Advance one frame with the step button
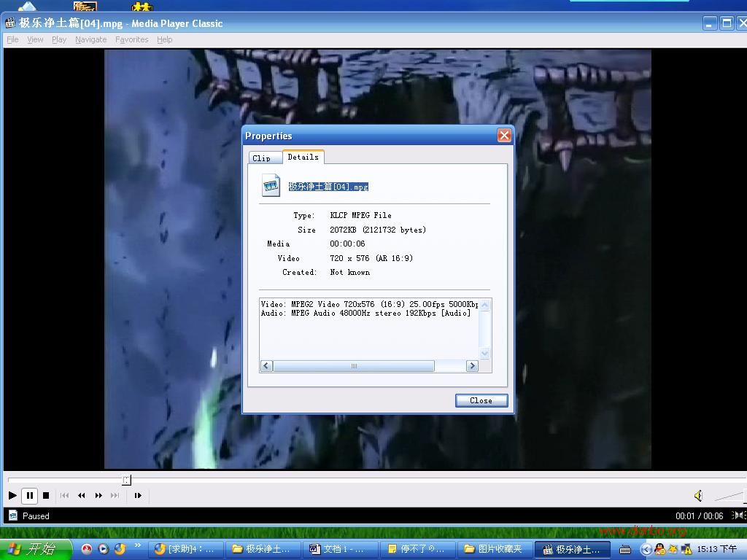This screenshot has height=560, width=747. tap(138, 495)
